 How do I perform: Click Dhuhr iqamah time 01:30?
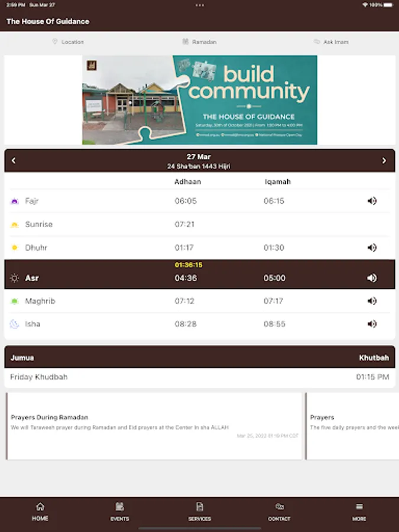point(274,248)
